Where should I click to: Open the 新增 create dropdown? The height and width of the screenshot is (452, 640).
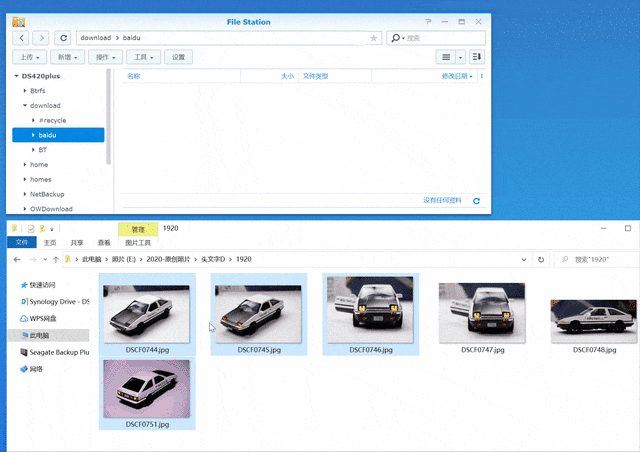pos(67,57)
